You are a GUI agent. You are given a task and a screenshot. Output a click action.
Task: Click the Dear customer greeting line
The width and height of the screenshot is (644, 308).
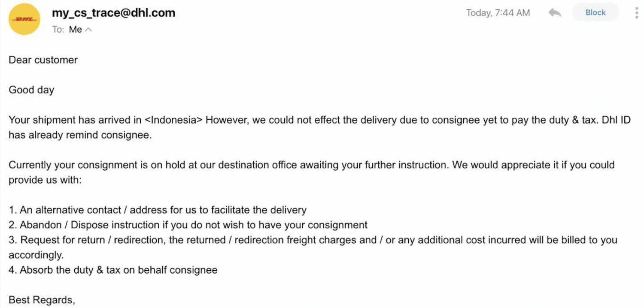coord(43,60)
